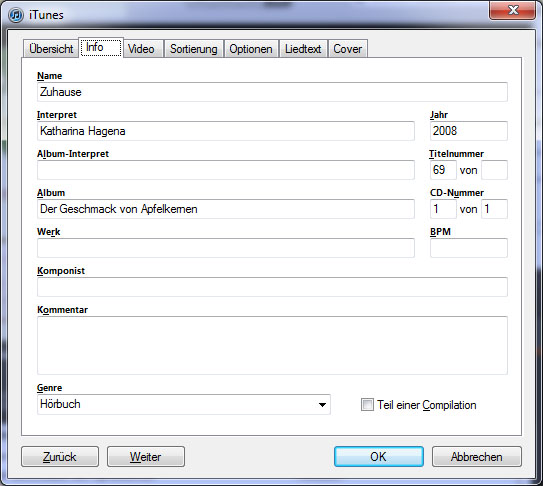Open the Video tab
Image resolution: width=543 pixels, height=486 pixels.
[x=141, y=49]
